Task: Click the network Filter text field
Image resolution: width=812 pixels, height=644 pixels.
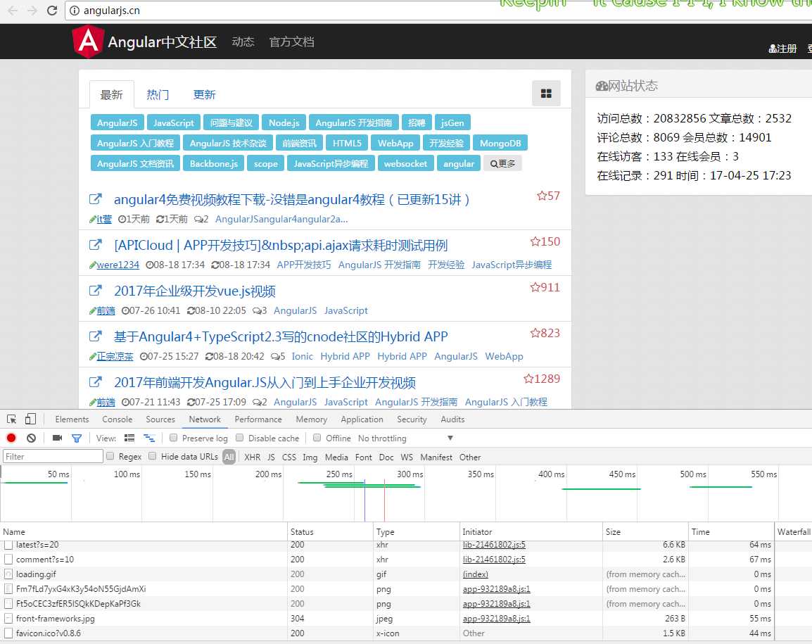Action: [x=53, y=457]
